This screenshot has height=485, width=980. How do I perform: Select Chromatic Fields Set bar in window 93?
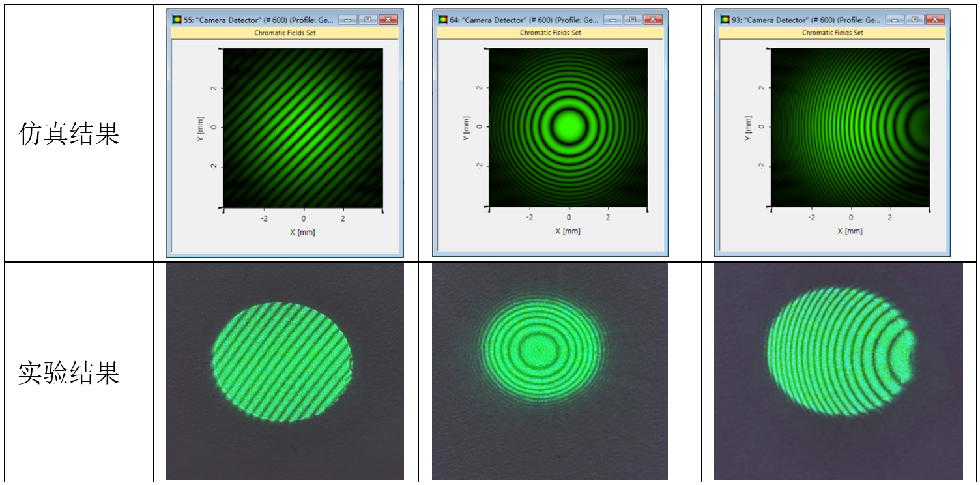[832, 33]
